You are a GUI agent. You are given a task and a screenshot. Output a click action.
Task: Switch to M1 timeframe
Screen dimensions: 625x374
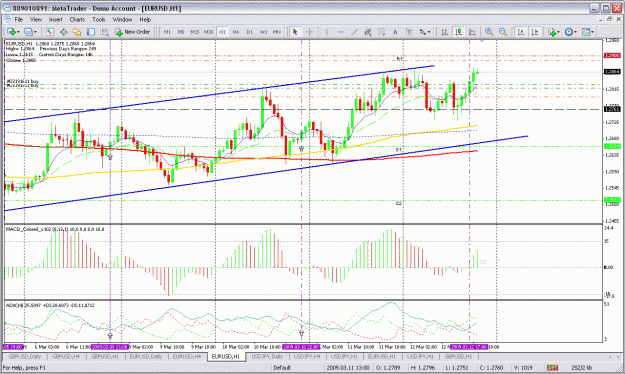pyautogui.click(x=167, y=31)
